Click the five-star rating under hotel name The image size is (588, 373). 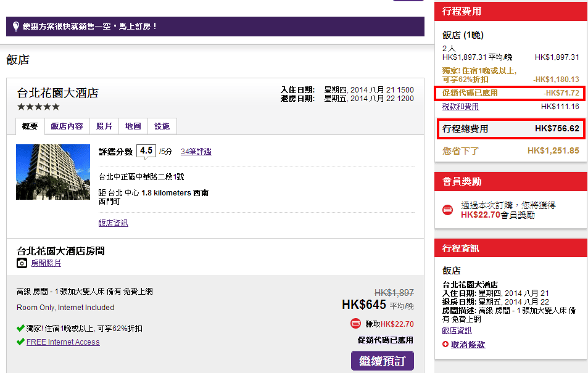click(x=38, y=107)
